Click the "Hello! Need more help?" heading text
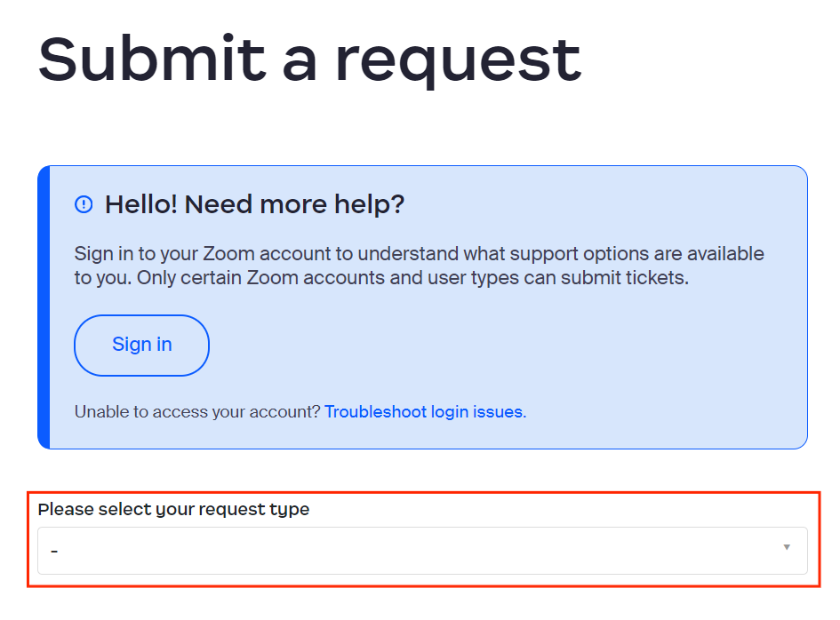 point(254,205)
